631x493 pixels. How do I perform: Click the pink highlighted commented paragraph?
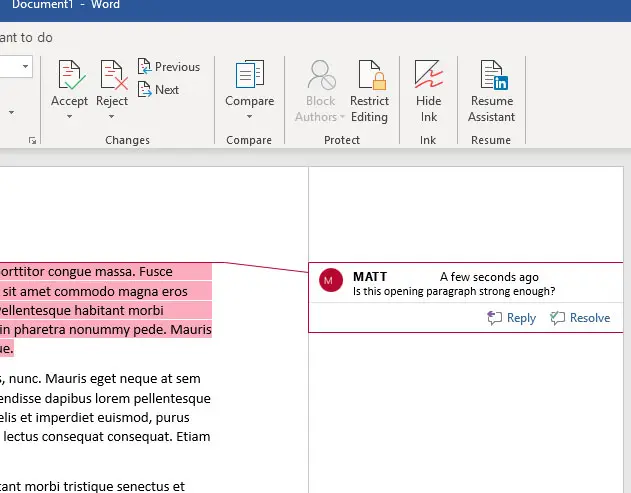(100, 310)
